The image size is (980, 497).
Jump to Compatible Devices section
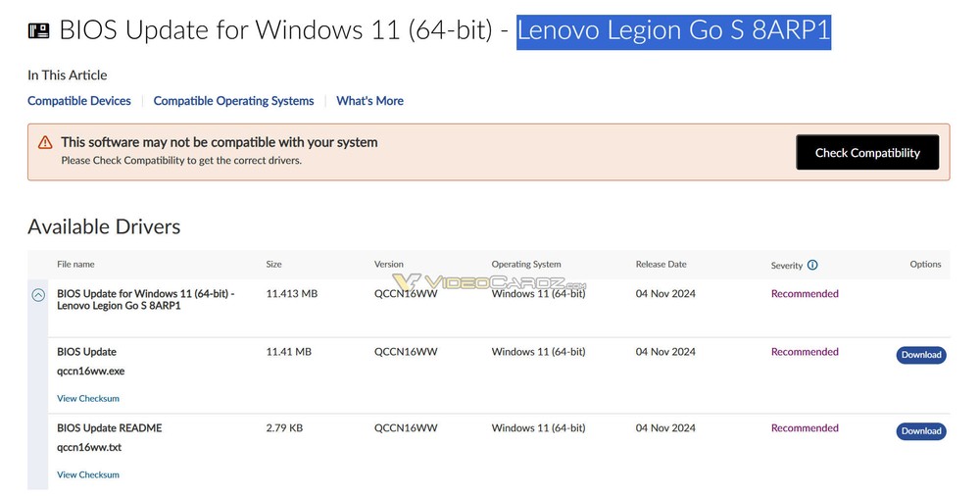pyautogui.click(x=79, y=101)
